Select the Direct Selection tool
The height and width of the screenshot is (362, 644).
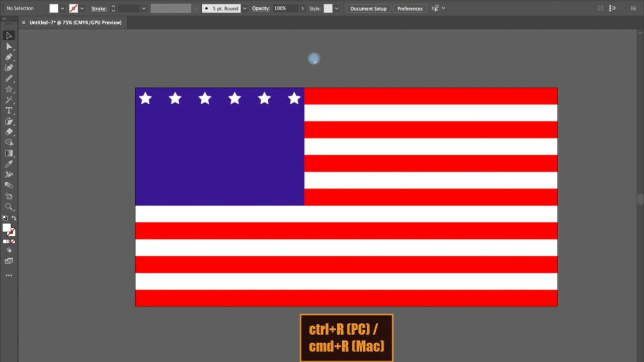pos(9,46)
